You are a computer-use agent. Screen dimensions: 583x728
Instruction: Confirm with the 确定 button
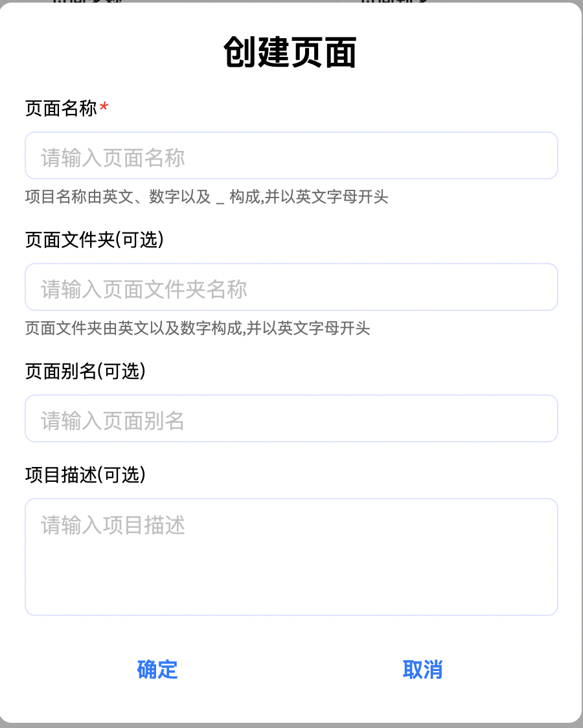pos(157,669)
